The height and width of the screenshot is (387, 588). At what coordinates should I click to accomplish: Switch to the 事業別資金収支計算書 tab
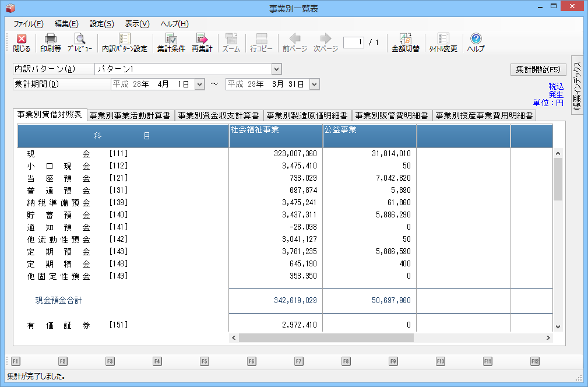pos(219,115)
